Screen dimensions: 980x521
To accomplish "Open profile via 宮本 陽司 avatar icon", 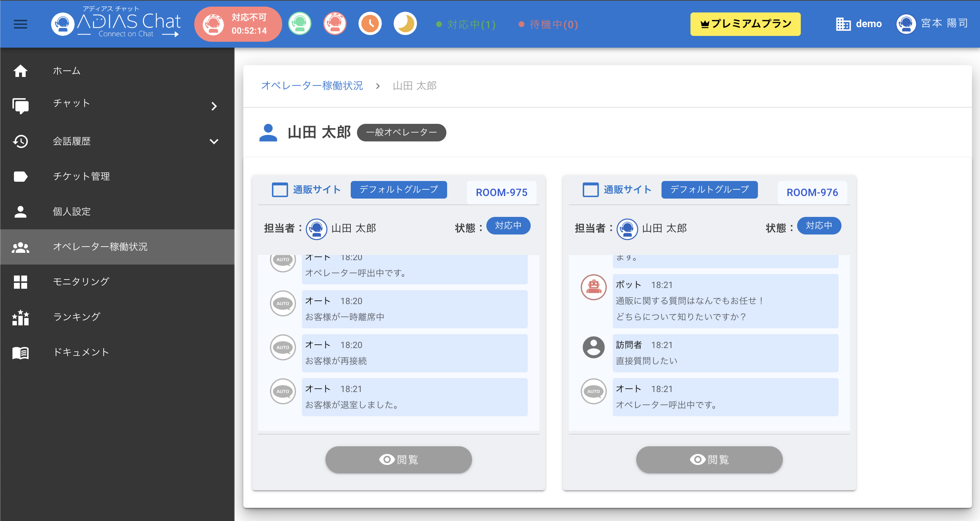I will [x=906, y=23].
